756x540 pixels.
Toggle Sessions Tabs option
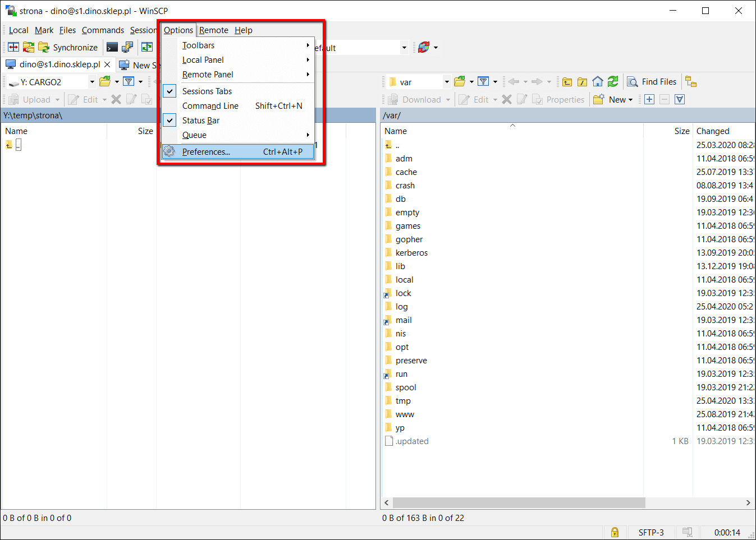238,91
